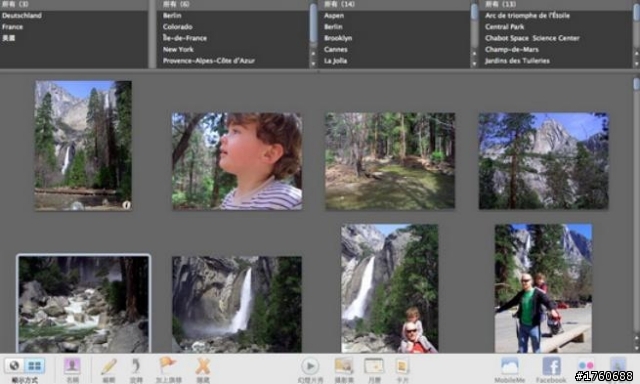The width and height of the screenshot is (640, 384).
Task: Select the highlighted rocky stream photo
Action: click(x=83, y=304)
